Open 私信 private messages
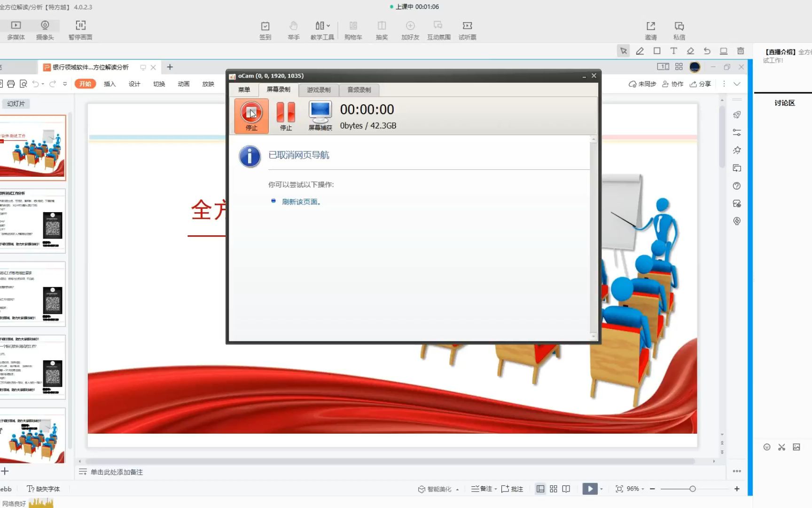Image resolution: width=812 pixels, height=508 pixels. coord(679,30)
